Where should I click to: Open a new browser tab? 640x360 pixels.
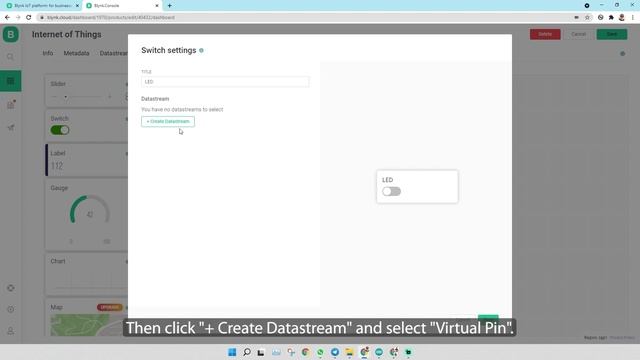coord(169,6)
